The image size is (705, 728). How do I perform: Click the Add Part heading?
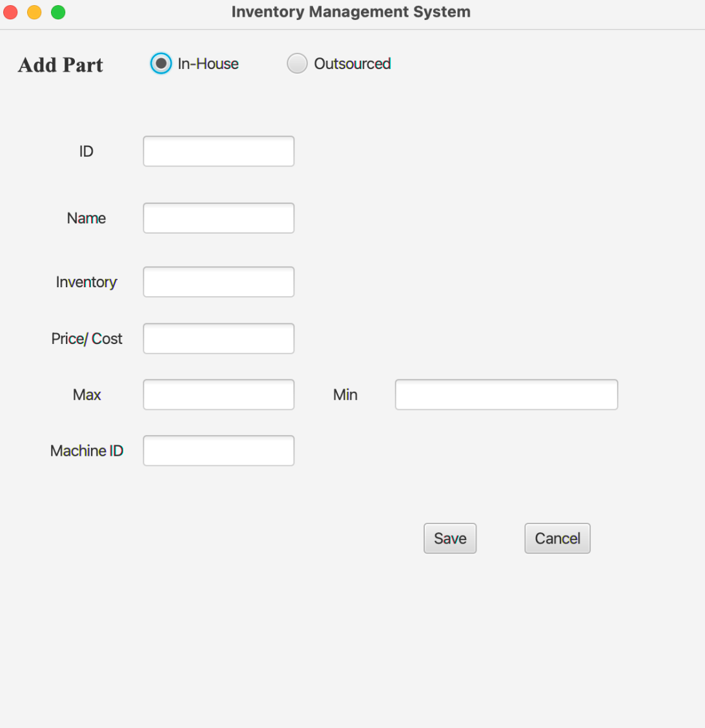click(x=61, y=65)
